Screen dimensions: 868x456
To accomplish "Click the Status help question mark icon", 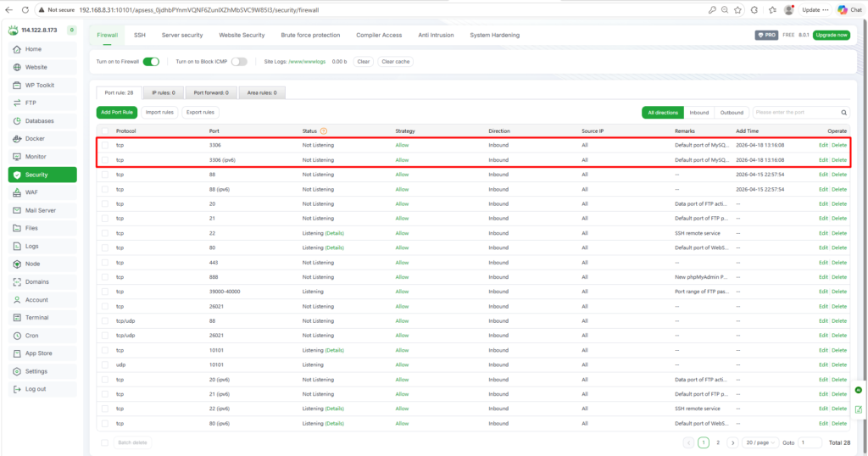I will pos(324,131).
